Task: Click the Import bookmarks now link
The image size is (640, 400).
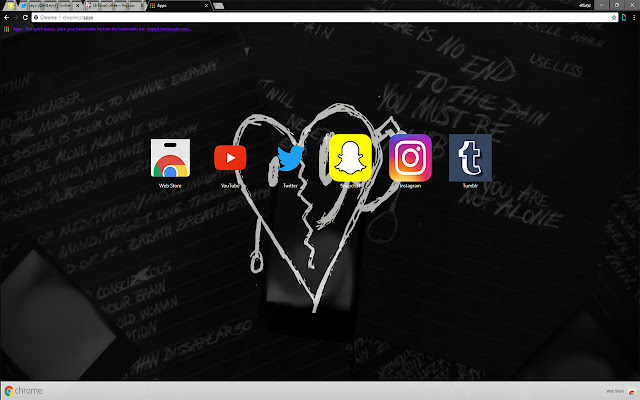Action: point(169,29)
